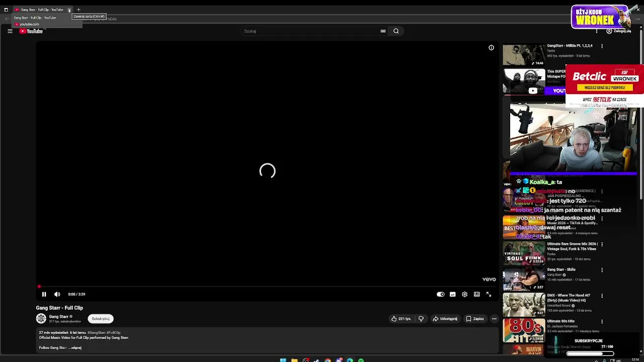This screenshot has width=644, height=362.
Task: Expand the description with ...więcej
Action: pos(75,347)
